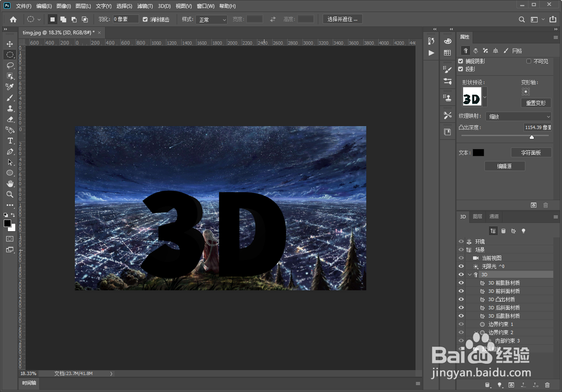Open the Brush settings panel icon
Viewport: 562px width, 392px height.
(447, 69)
